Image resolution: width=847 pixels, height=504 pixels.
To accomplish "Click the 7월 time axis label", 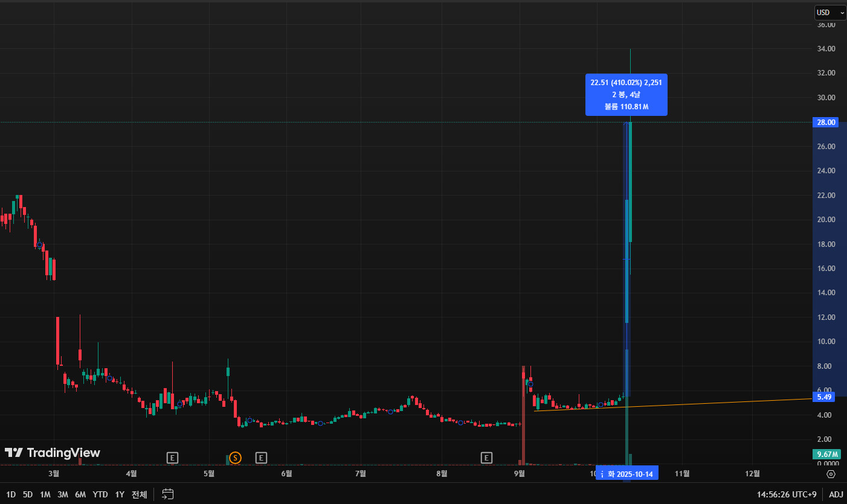I will pos(361,474).
